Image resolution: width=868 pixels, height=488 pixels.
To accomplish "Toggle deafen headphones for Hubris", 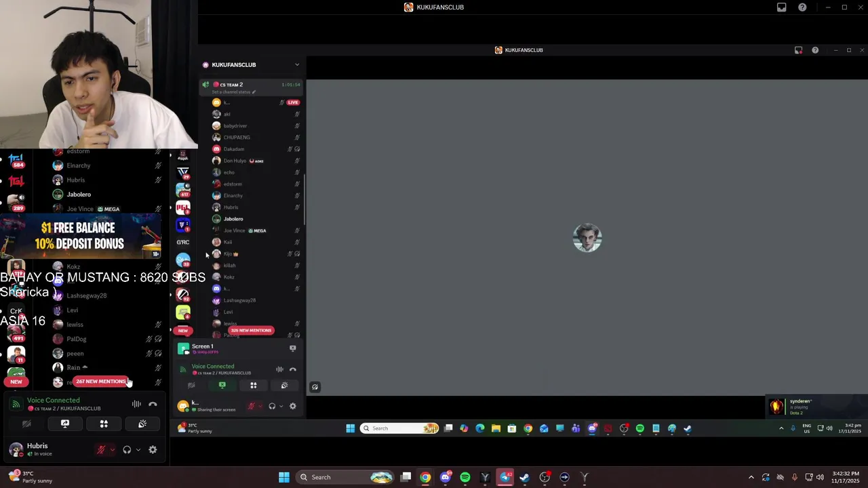I will (127, 449).
